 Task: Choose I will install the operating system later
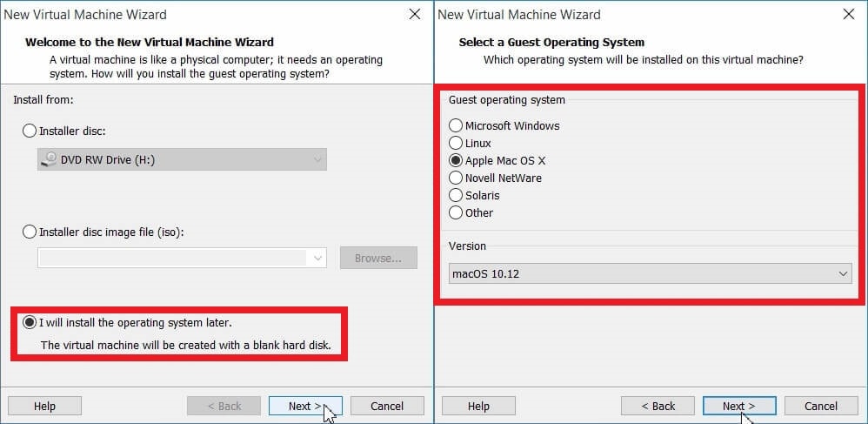click(x=30, y=322)
